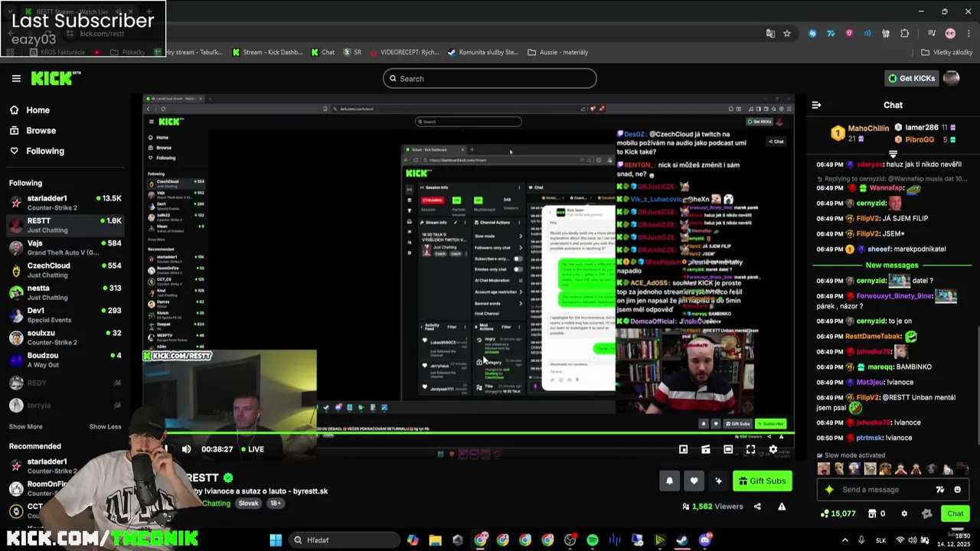Image resolution: width=980 pixels, height=551 pixels.
Task: Turn on notifications bell for RESTT
Action: coord(669,481)
